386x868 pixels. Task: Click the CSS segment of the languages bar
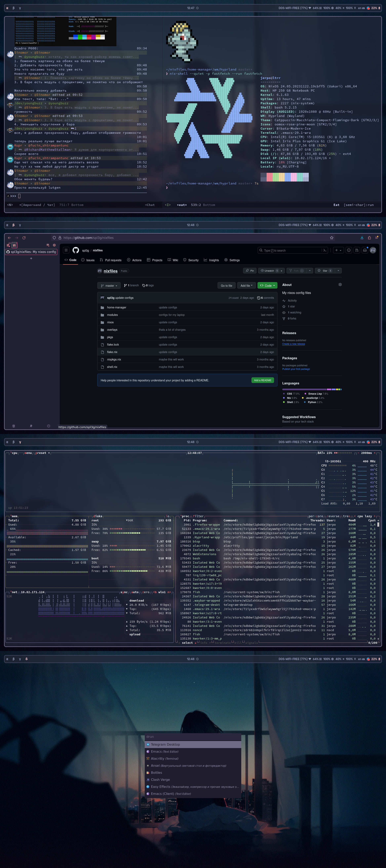pos(304,390)
